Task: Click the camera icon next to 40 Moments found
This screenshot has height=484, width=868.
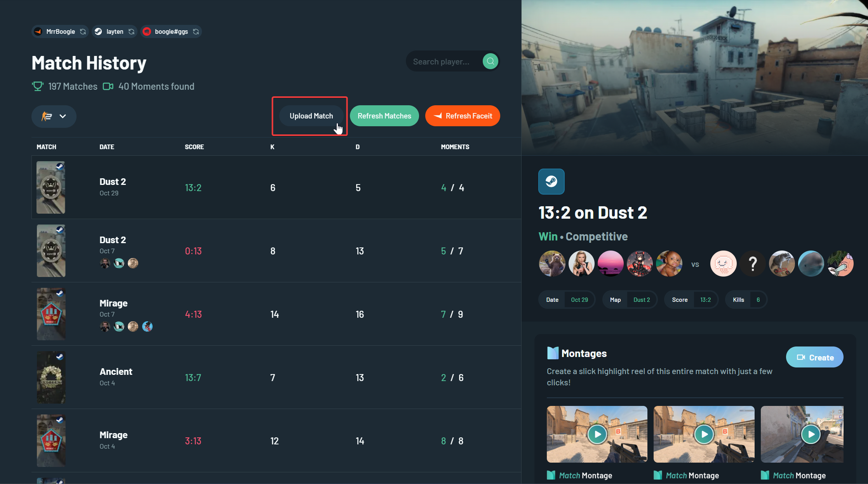Action: (x=108, y=86)
